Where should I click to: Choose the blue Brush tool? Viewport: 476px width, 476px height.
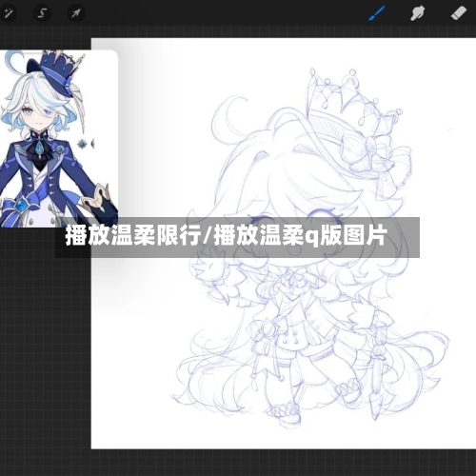point(377,13)
